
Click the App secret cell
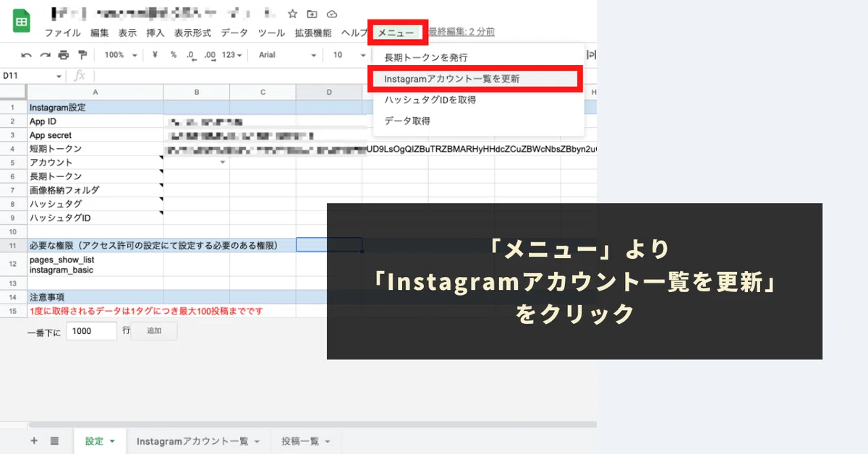(95, 135)
